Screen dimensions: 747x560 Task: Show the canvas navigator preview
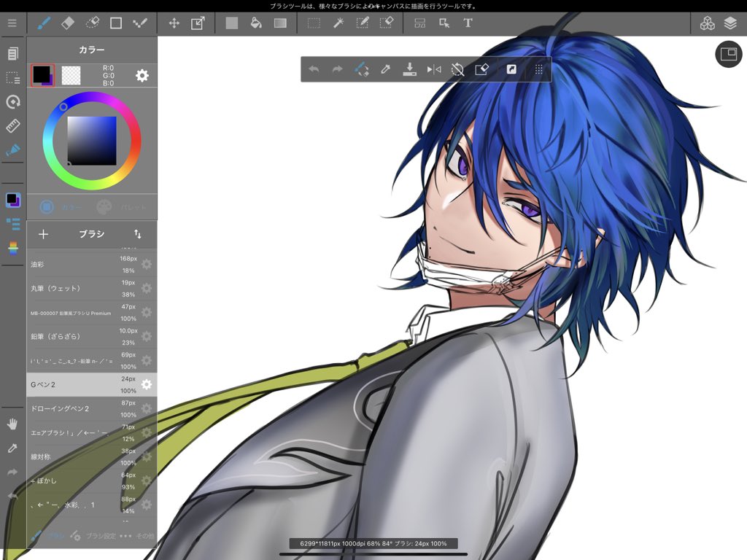click(x=729, y=54)
